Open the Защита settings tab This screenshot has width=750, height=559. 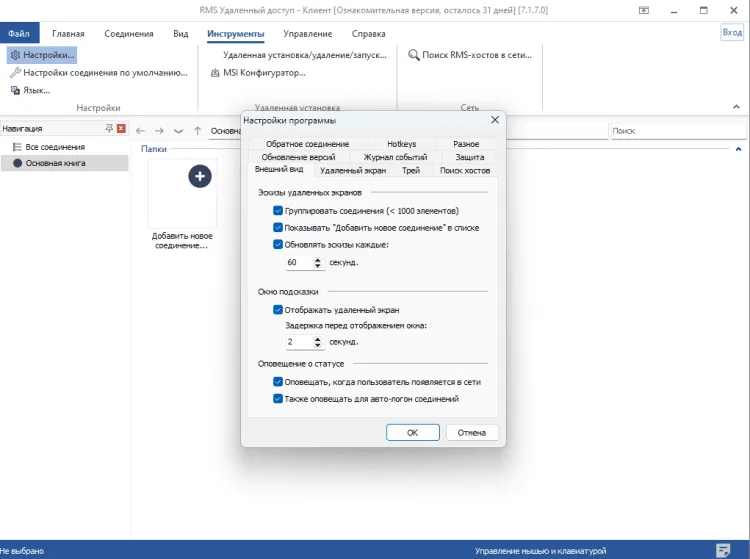pos(469,157)
